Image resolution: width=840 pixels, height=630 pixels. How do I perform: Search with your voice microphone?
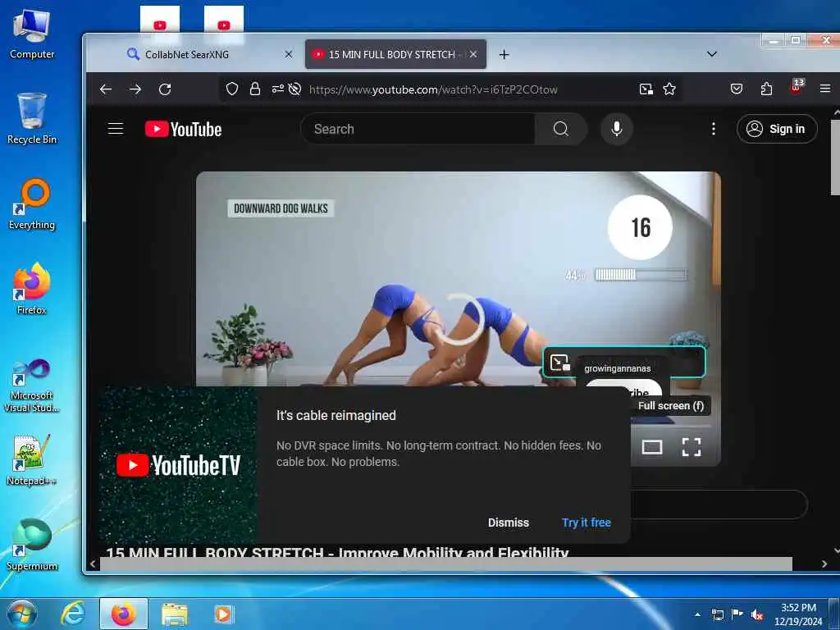(617, 129)
